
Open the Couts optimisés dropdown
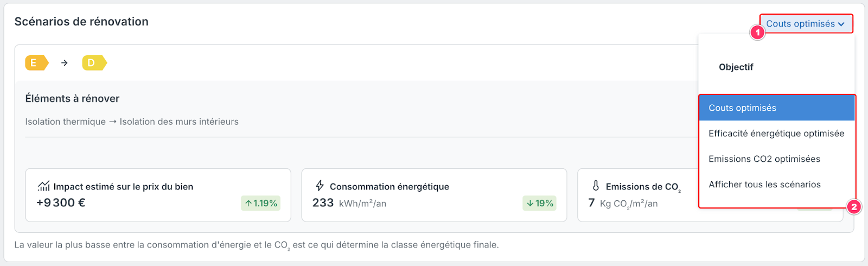pos(806,24)
